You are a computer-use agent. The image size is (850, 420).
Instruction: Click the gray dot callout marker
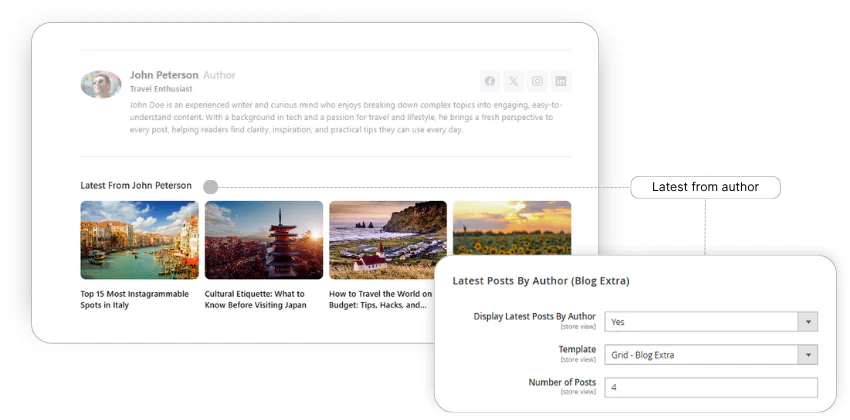click(210, 187)
